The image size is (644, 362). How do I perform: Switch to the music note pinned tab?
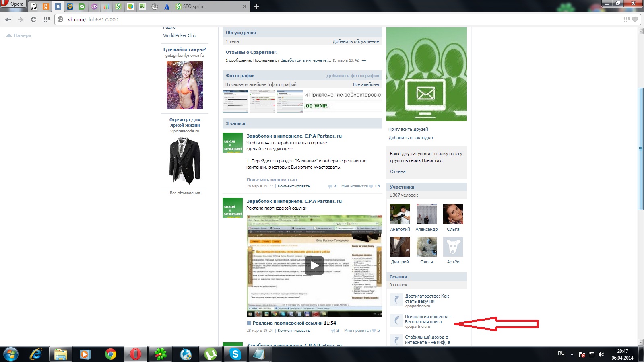click(34, 6)
